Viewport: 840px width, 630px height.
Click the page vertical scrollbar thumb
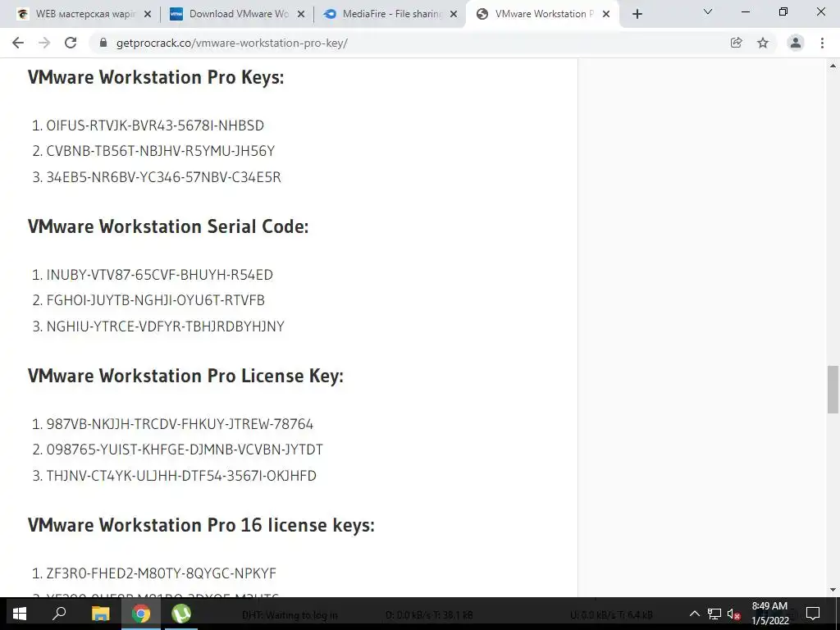[833, 390]
